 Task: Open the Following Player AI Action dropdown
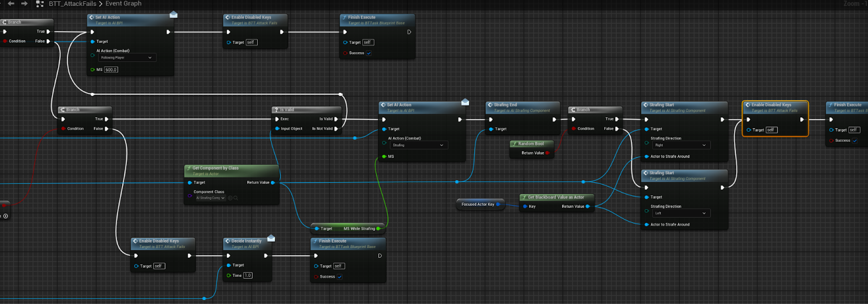pos(127,58)
